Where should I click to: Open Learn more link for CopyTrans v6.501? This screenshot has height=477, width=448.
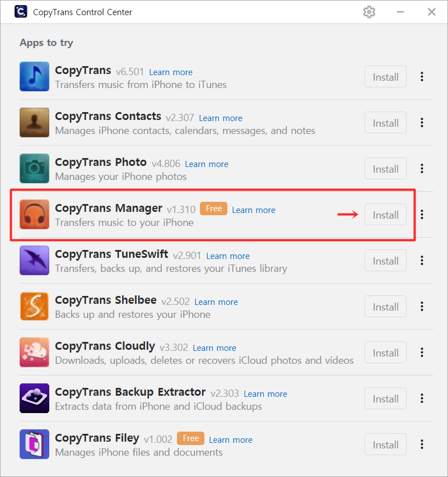[x=171, y=72]
